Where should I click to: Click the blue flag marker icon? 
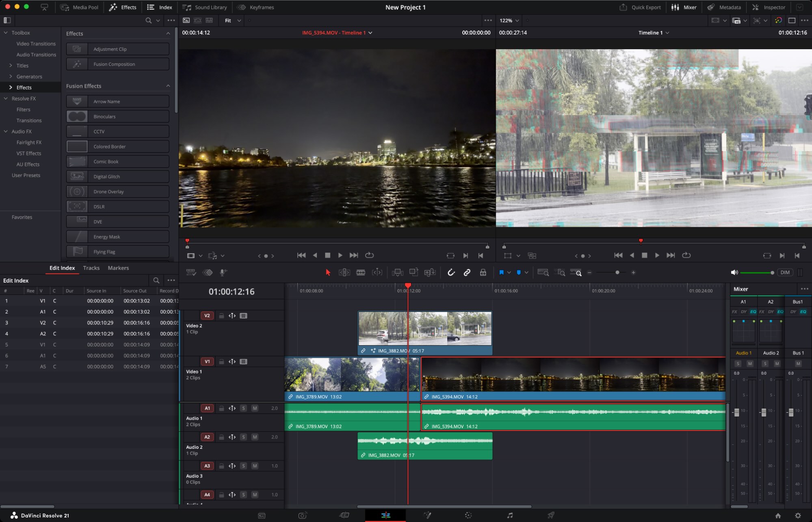501,272
